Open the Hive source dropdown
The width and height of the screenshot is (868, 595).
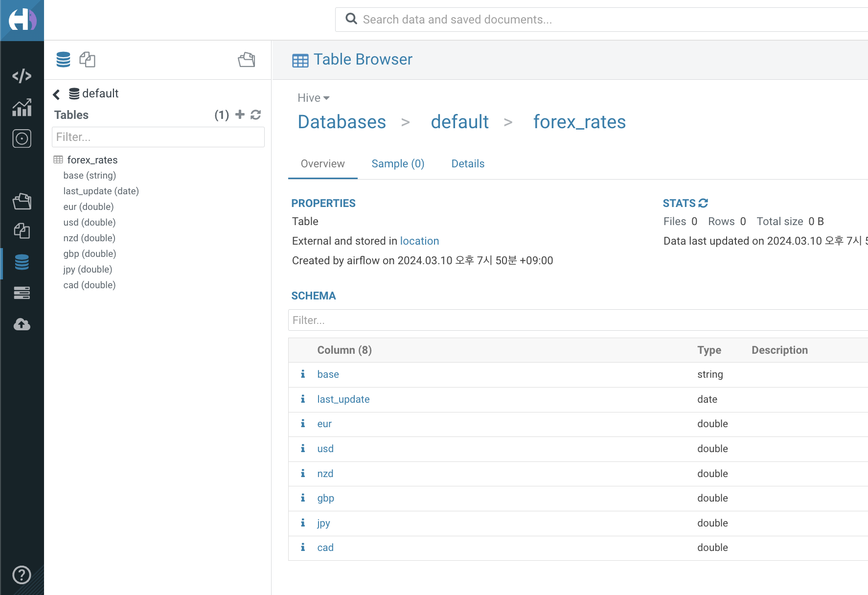click(x=313, y=98)
